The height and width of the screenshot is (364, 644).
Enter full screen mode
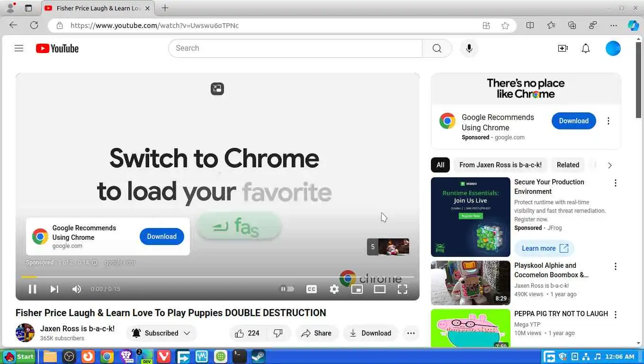402,289
